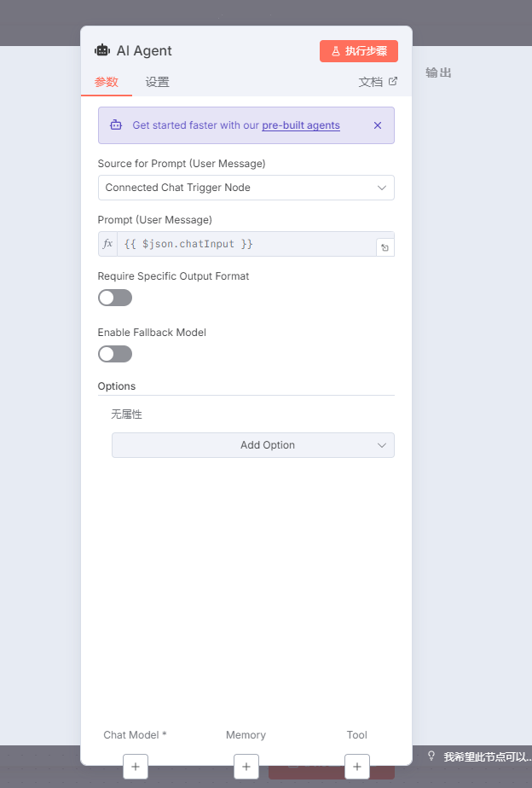Open the 设置 tab
The height and width of the screenshot is (788, 532).
point(157,82)
